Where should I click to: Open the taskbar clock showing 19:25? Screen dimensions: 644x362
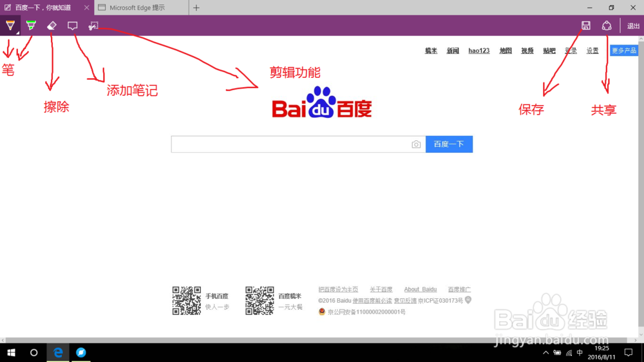click(x=601, y=352)
